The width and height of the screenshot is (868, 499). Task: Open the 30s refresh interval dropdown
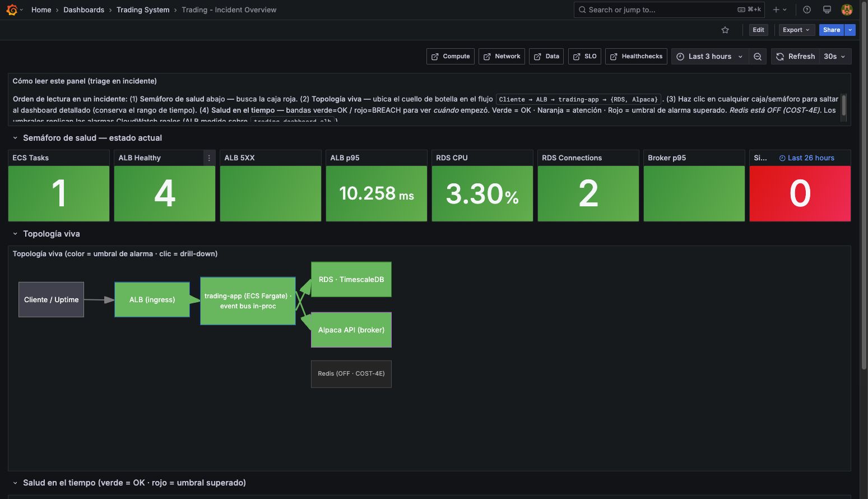point(835,57)
